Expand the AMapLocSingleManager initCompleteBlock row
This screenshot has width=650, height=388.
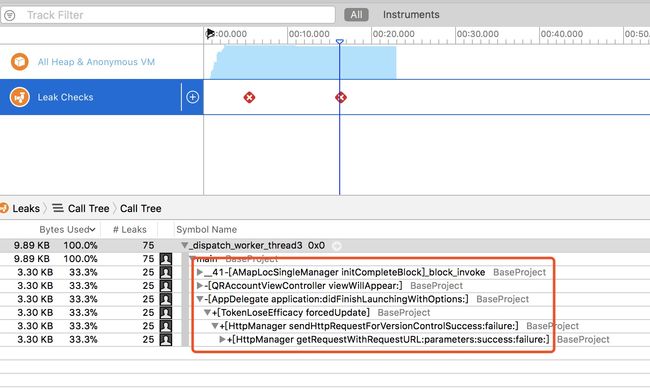pyautogui.click(x=200, y=272)
